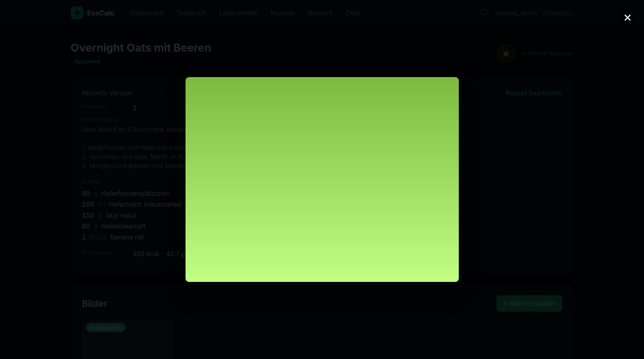Open the marcus_demo user profile
The image size is (644, 359).
coord(516,13)
